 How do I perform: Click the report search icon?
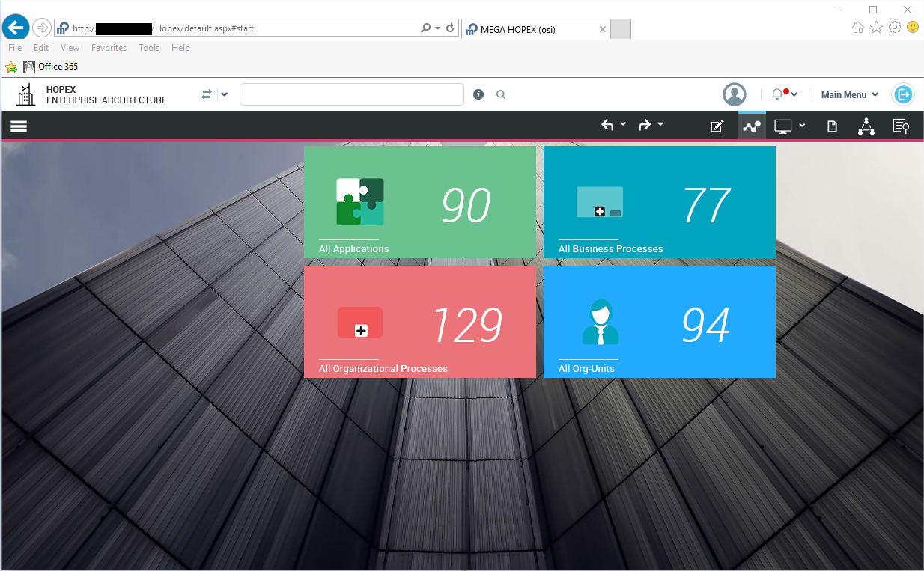point(901,126)
